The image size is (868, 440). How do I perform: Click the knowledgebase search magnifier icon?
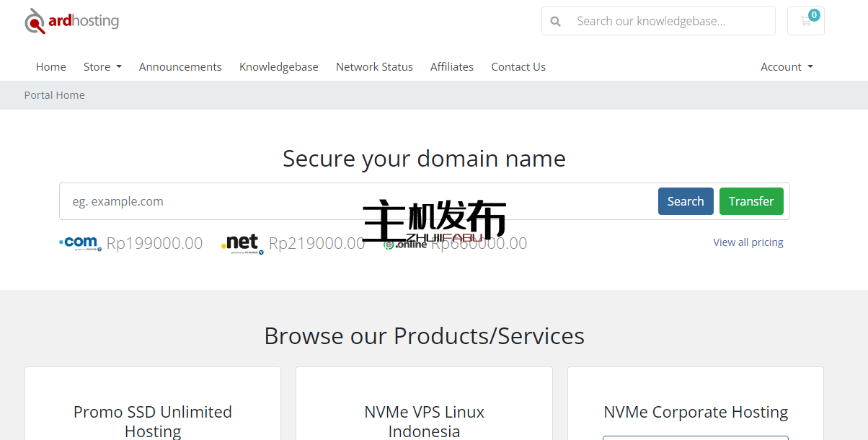click(x=555, y=22)
